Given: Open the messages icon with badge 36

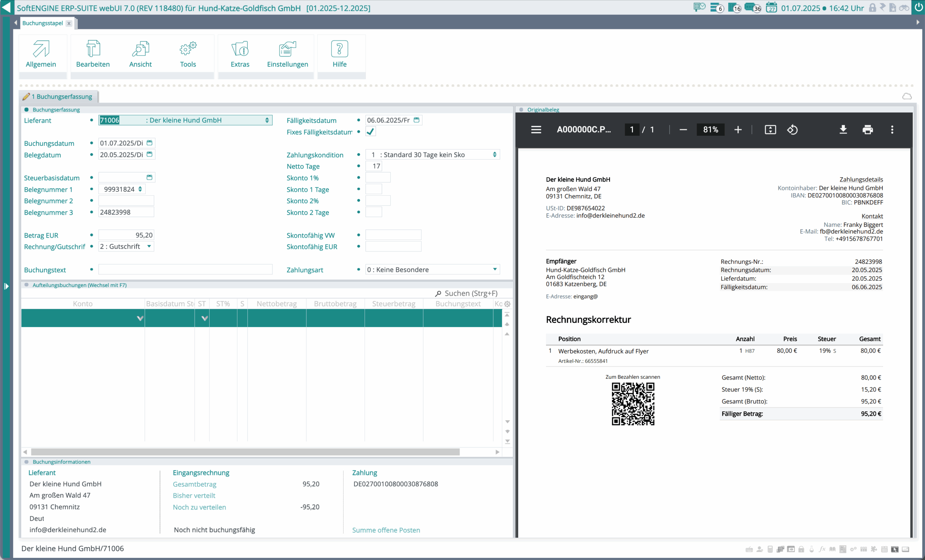Looking at the screenshot, I should (x=752, y=8).
